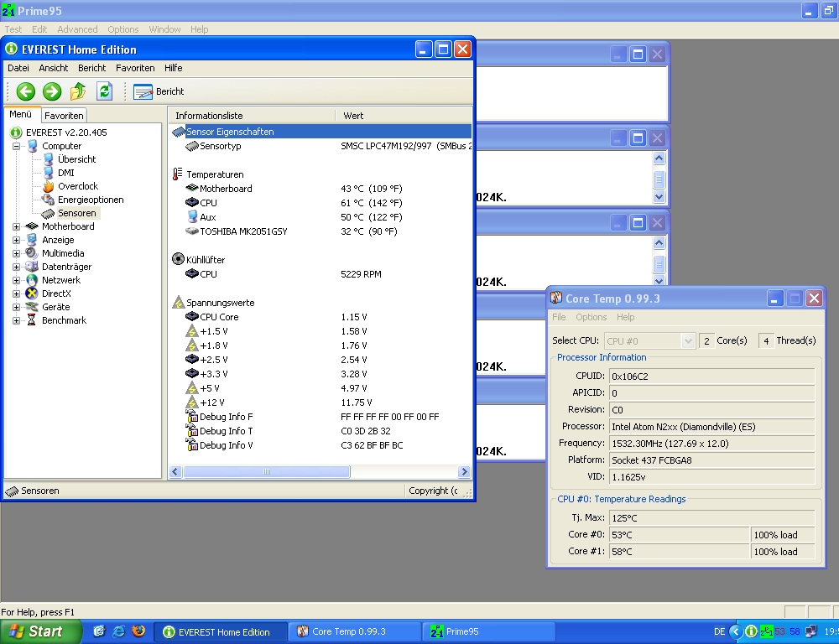Expand hidden tray icons with the arrow
839x644 pixels.
pyautogui.click(x=736, y=631)
